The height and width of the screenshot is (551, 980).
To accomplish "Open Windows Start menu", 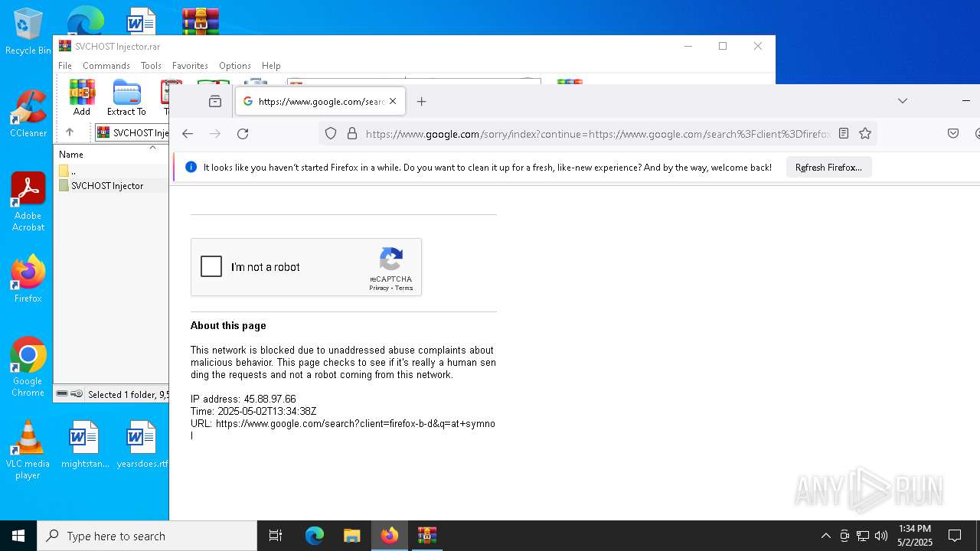I will coord(18,536).
